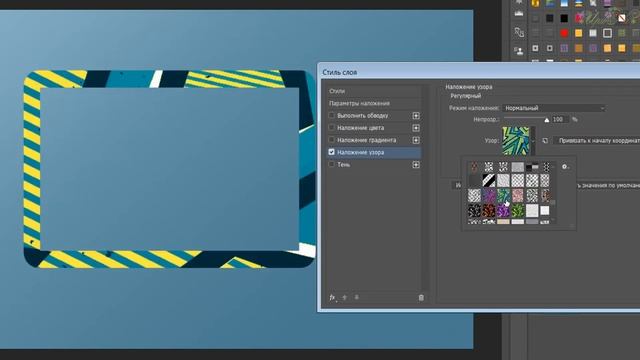Select the Тень effect row label
640x360 pixels.
click(344, 164)
